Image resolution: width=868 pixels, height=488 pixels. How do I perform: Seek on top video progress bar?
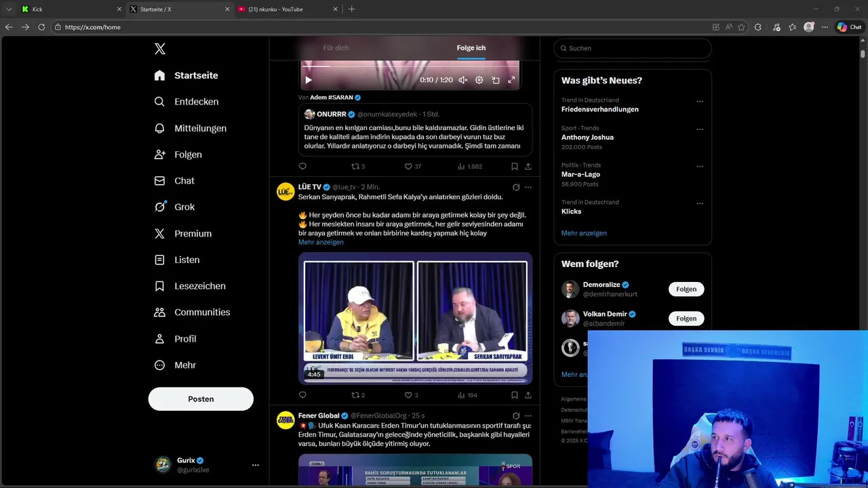(x=410, y=66)
